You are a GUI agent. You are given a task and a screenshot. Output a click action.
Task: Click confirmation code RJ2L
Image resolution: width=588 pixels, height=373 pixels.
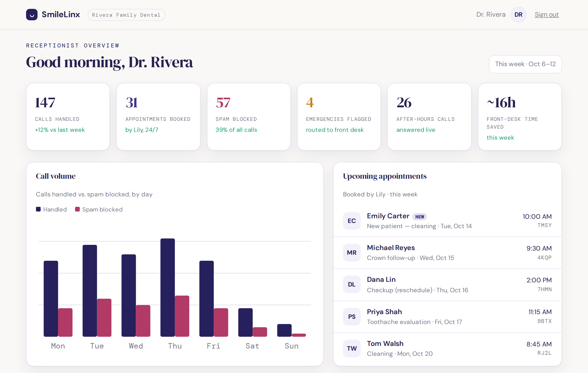(544, 353)
